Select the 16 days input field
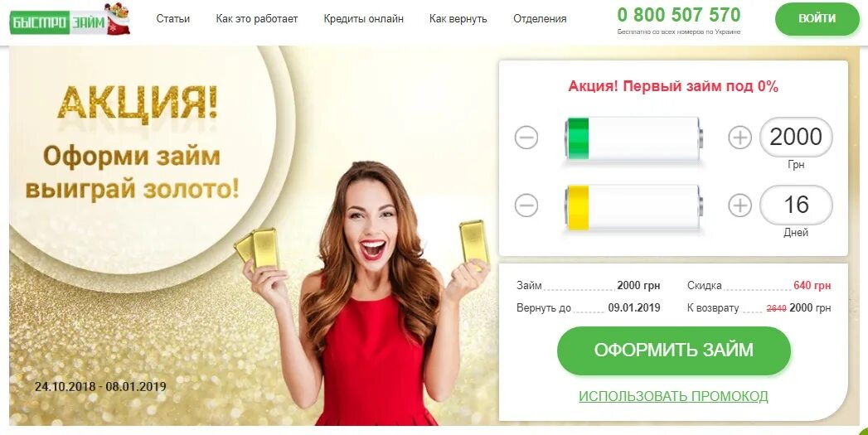The height and width of the screenshot is (435, 868). [x=796, y=205]
